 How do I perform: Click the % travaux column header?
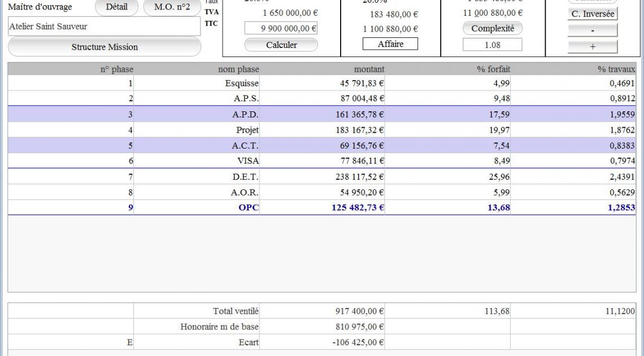(x=616, y=69)
